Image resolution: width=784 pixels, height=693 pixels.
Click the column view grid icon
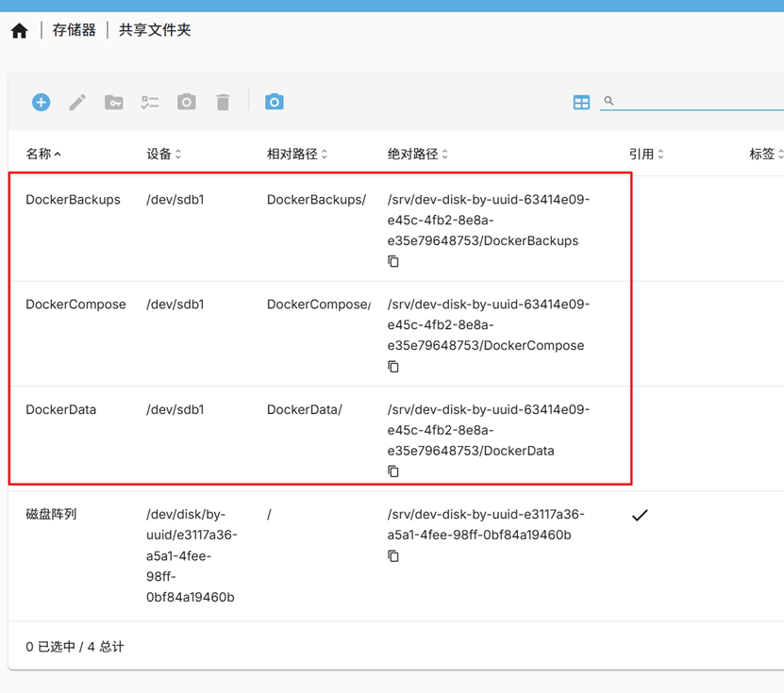581,101
